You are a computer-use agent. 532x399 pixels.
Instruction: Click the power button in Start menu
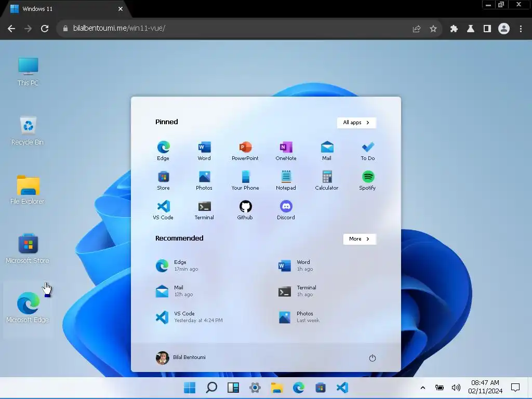(x=372, y=358)
